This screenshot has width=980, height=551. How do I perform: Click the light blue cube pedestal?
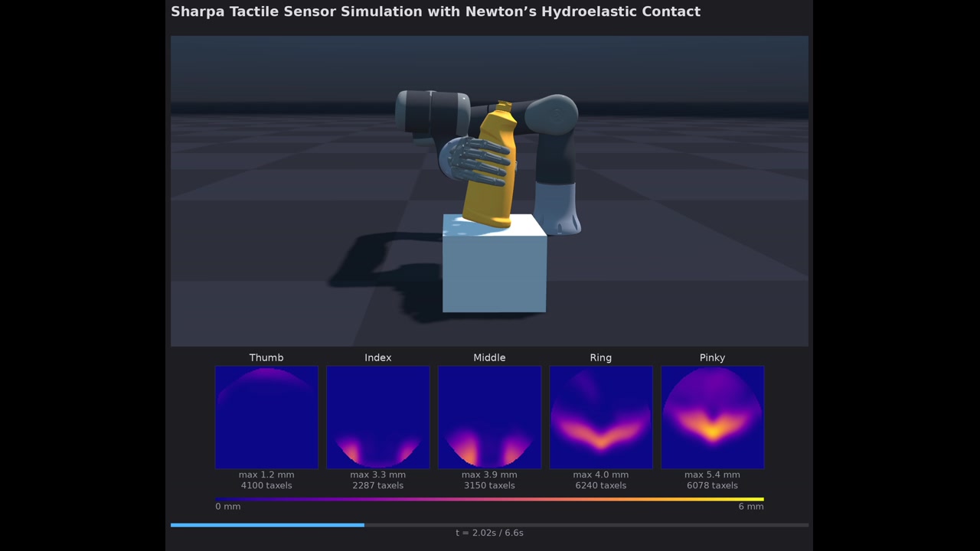click(x=495, y=263)
